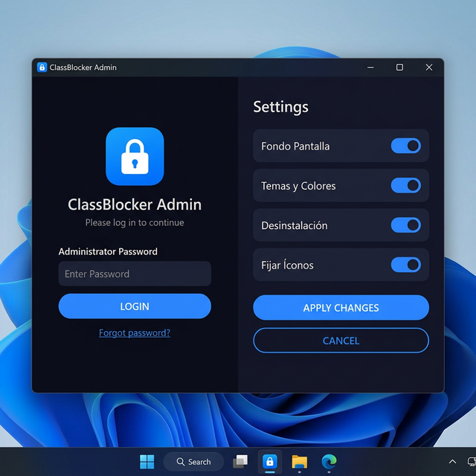The image size is (476, 476).
Task: Open File Explorer from the taskbar
Action: click(299, 462)
